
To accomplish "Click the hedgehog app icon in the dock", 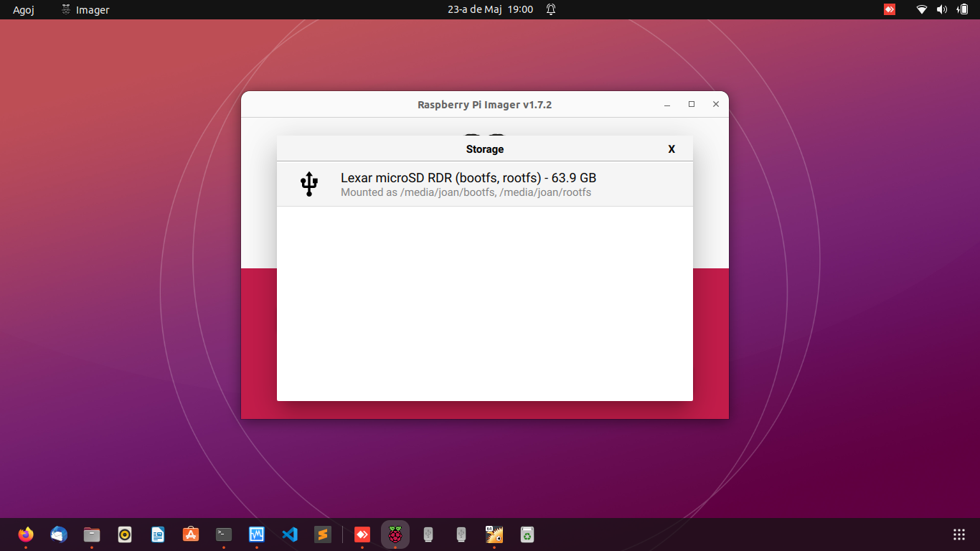I will 494,534.
